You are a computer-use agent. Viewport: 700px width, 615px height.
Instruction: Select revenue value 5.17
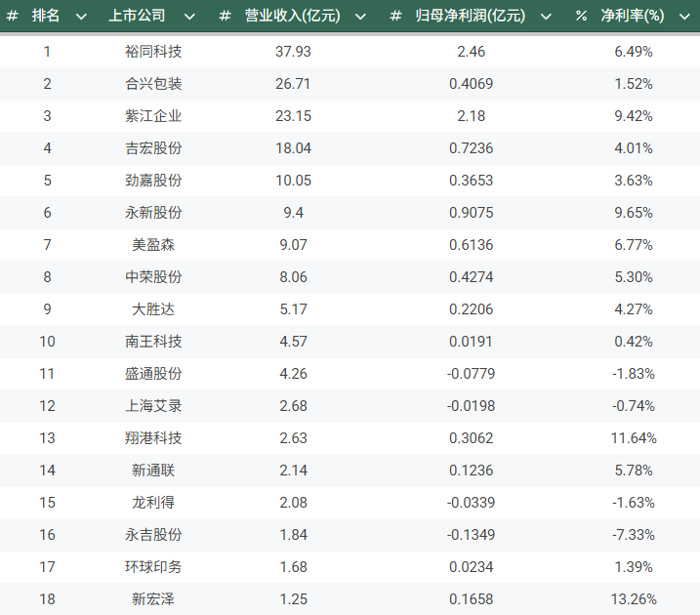(293, 309)
